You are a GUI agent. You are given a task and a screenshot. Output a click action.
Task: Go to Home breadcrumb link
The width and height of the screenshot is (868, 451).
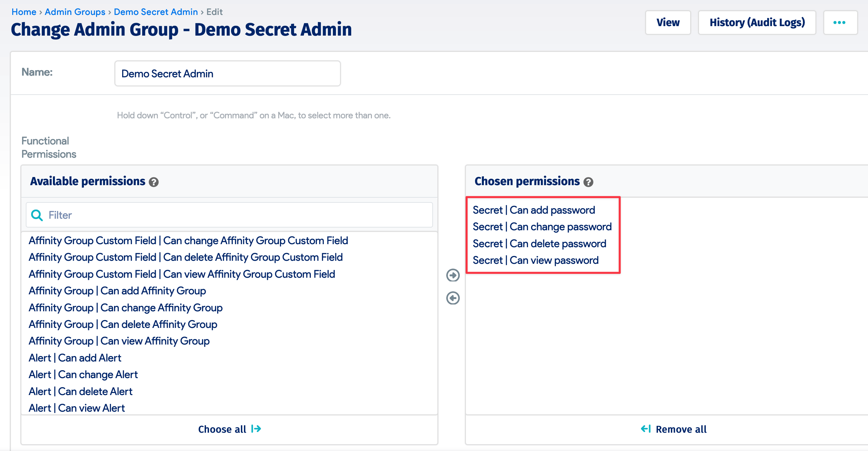pyautogui.click(x=24, y=12)
